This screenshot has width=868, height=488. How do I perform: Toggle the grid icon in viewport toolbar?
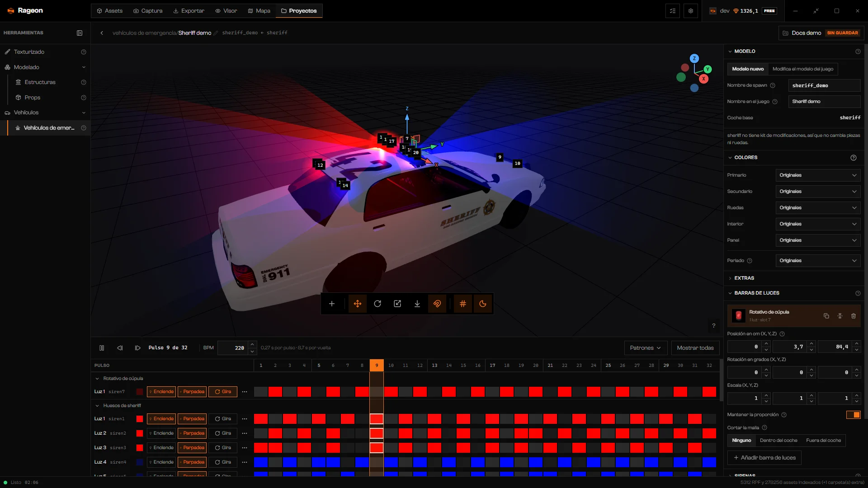click(463, 304)
